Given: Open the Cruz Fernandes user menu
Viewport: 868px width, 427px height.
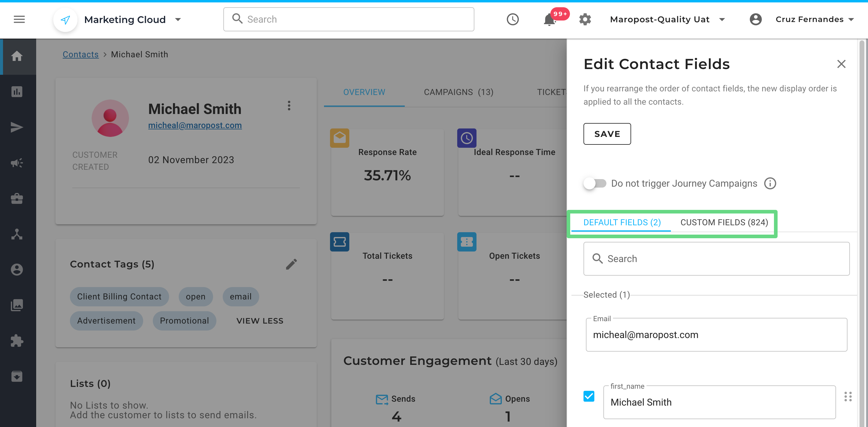Looking at the screenshot, I should (814, 19).
